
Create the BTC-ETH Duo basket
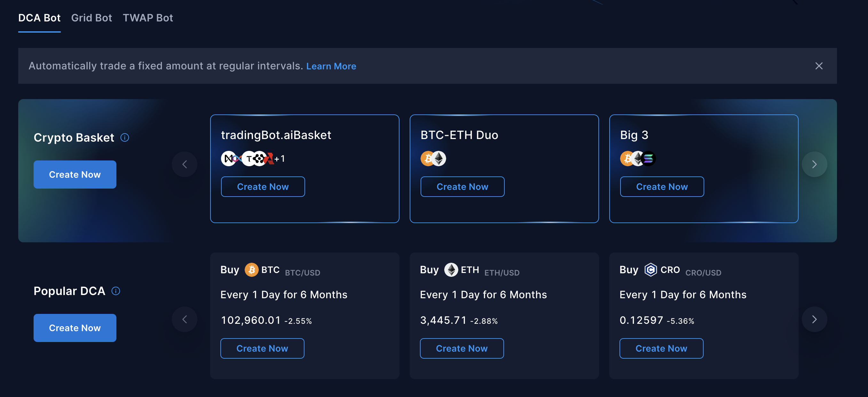pos(462,187)
